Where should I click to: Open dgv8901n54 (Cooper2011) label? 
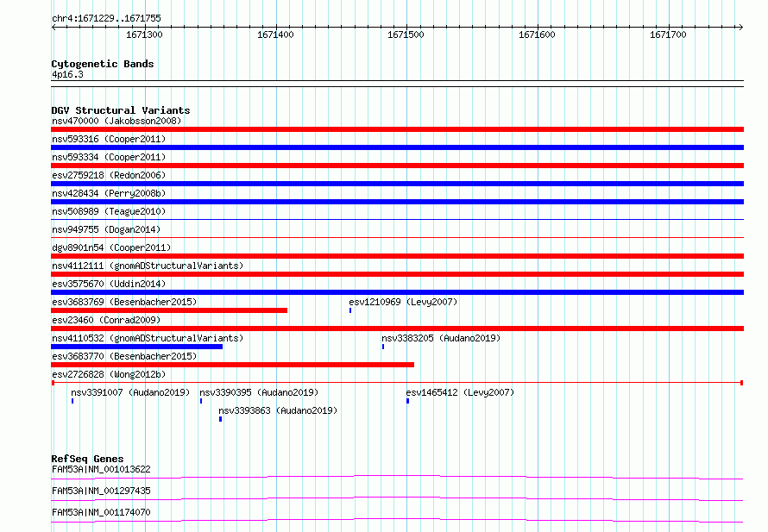coord(111,247)
